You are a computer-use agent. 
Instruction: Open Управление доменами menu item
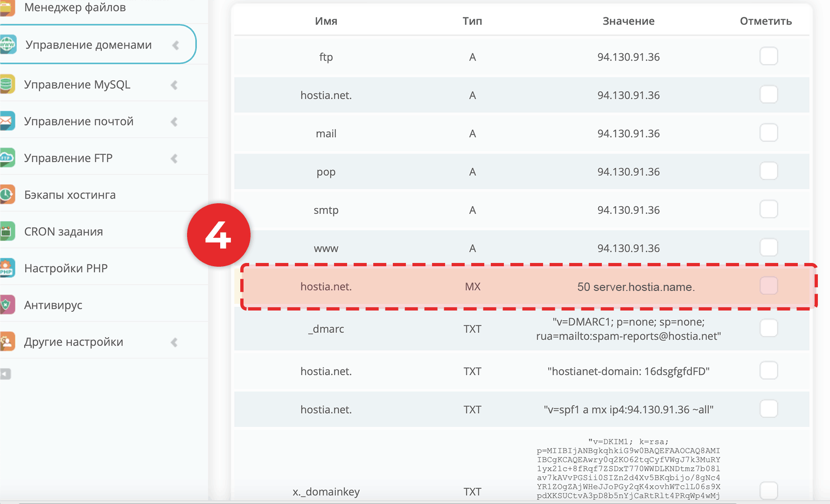coord(89,45)
